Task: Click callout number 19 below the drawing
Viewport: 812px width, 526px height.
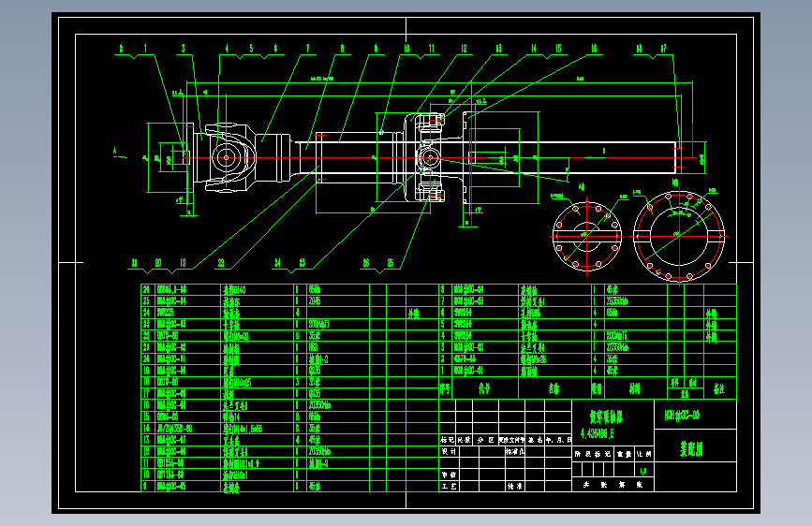Action: click(183, 263)
